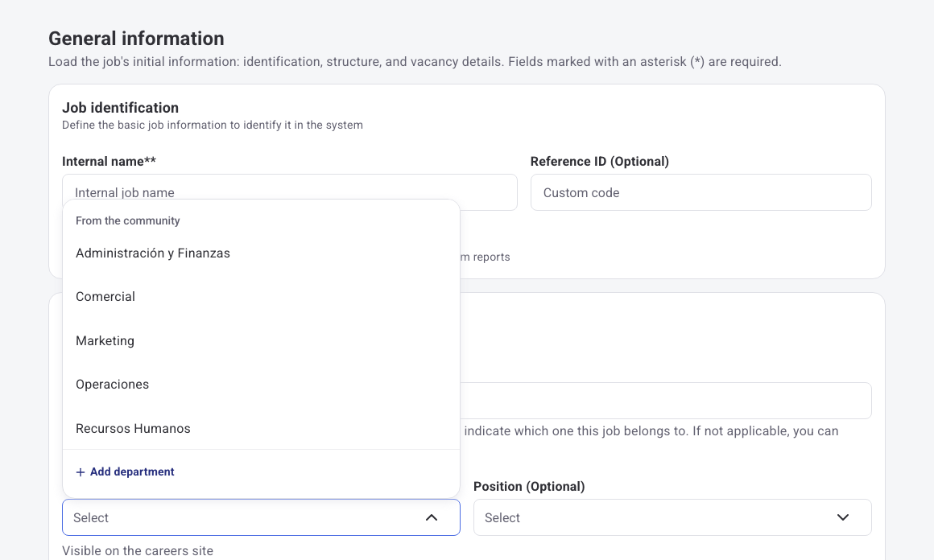934x560 pixels.
Task: Click the down chevron in Position dropdown
Action: coord(843,517)
